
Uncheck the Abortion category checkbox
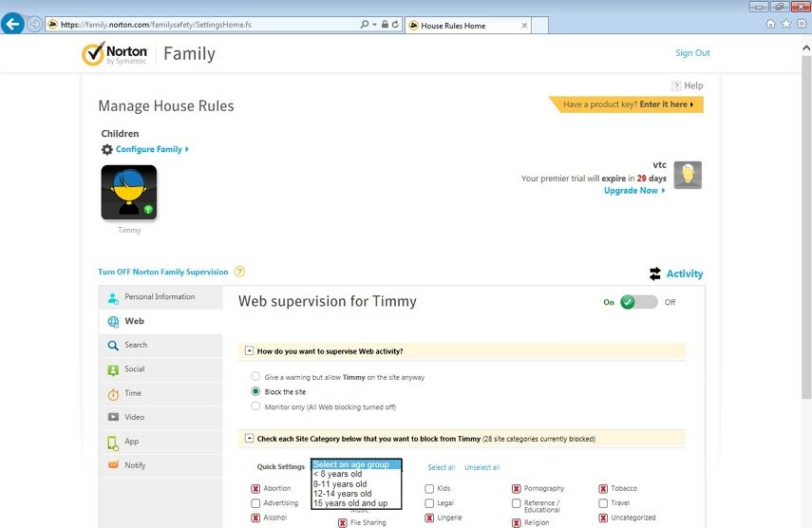pos(255,489)
